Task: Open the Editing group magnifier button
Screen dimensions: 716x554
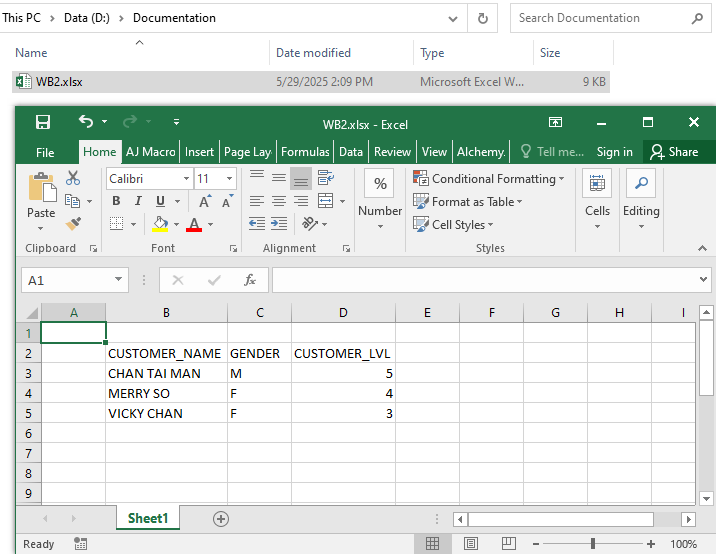Action: (x=641, y=184)
